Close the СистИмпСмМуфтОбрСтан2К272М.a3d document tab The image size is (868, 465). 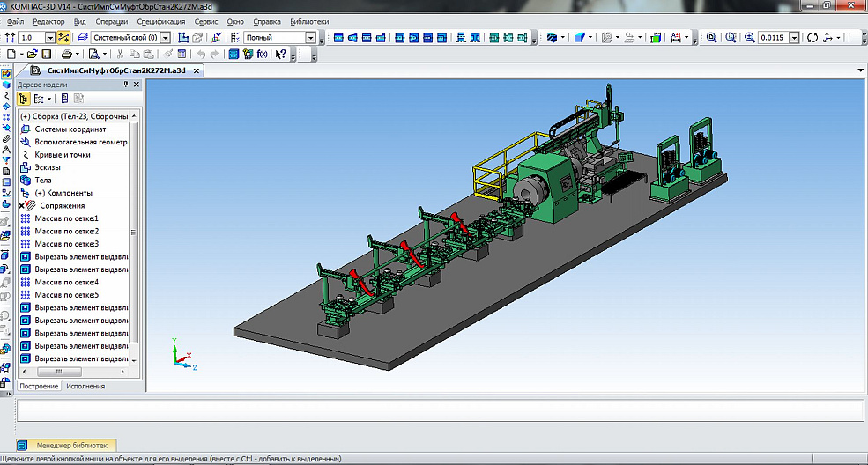196,70
